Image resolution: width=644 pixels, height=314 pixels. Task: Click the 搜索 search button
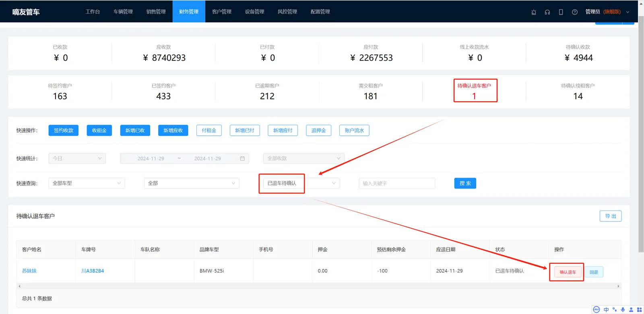(x=465, y=183)
